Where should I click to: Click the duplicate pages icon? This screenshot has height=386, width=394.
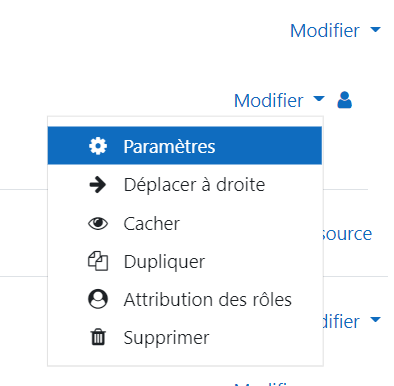pyautogui.click(x=98, y=261)
